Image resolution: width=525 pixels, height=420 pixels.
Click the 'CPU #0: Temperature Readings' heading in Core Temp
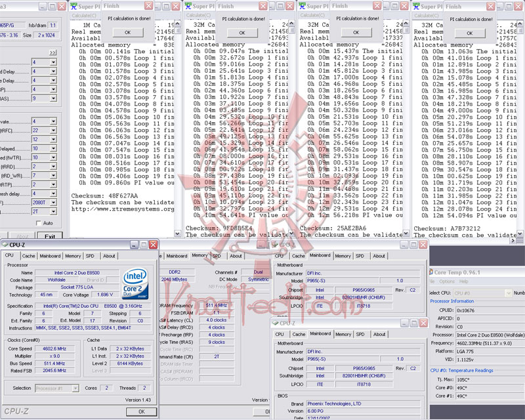(x=461, y=370)
